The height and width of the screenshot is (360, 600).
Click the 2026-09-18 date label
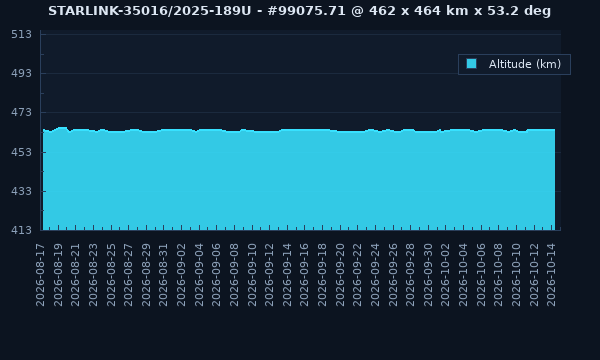tap(322, 275)
